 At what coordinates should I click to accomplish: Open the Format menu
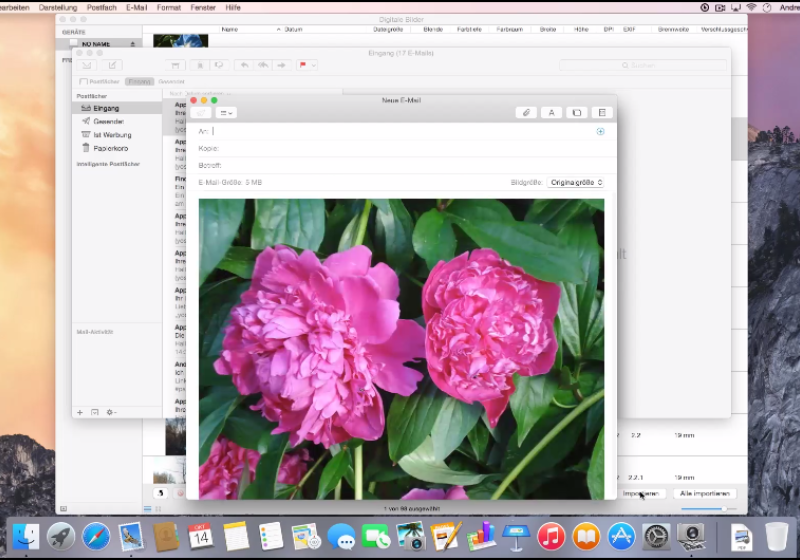pos(169,8)
